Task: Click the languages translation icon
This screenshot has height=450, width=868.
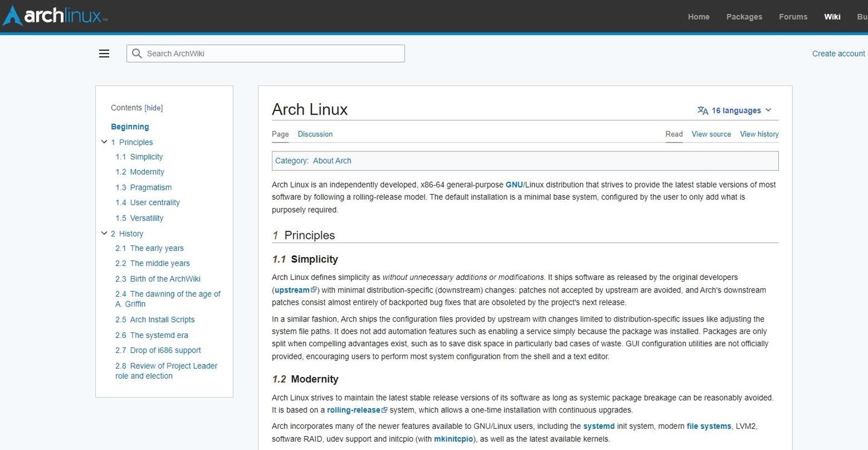Action: click(702, 110)
